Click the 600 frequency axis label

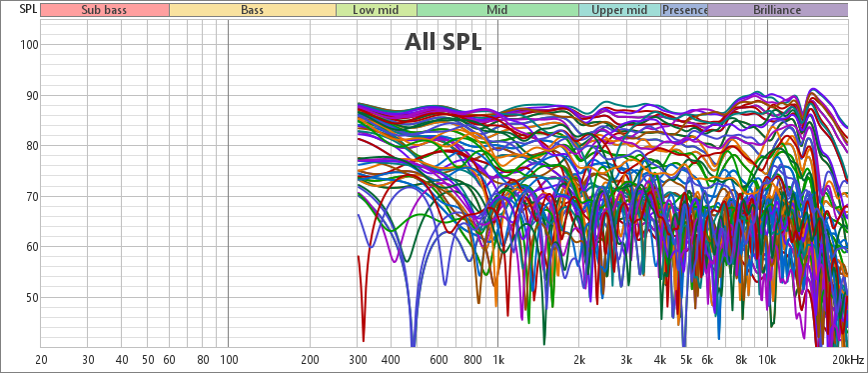click(438, 360)
